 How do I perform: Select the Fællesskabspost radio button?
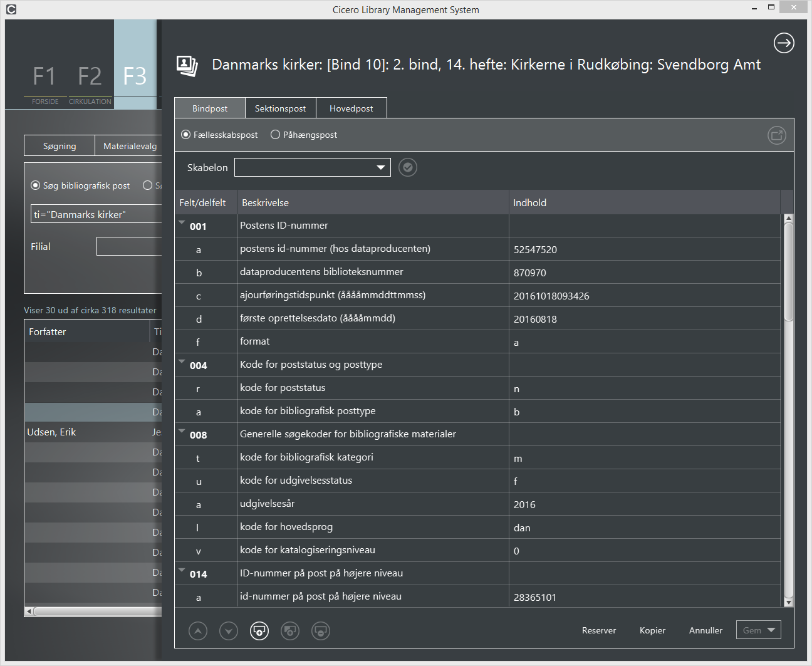(x=185, y=135)
